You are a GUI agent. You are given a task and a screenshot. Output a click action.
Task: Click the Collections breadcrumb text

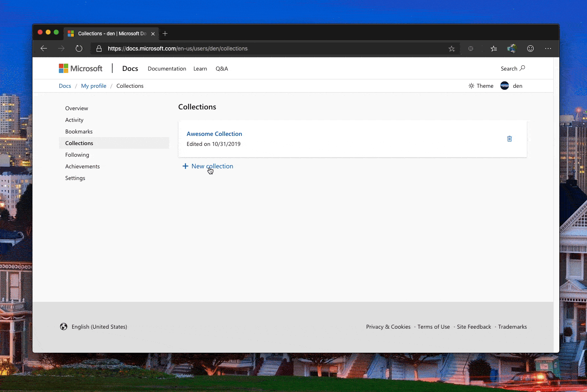coord(130,86)
